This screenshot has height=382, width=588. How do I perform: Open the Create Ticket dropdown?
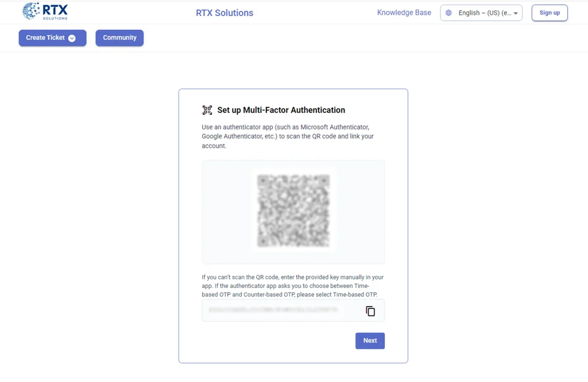tap(52, 38)
